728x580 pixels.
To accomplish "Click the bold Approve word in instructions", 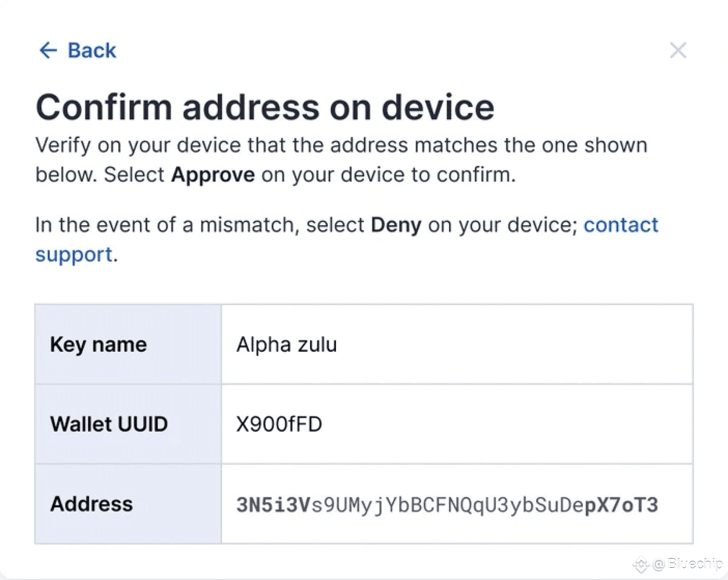I will [x=213, y=175].
